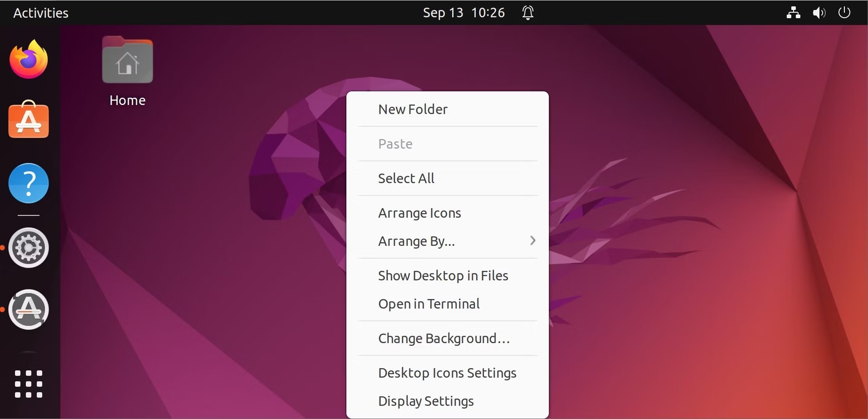Viewport: 868px width, 419px height.
Task: Show Applications grid button
Action: click(x=29, y=384)
